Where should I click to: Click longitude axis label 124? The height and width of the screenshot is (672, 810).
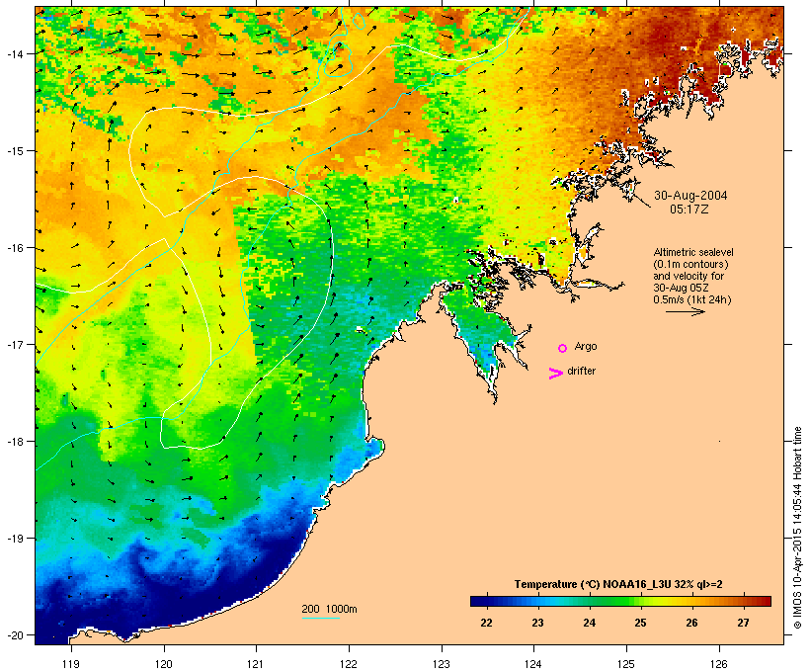[533, 664]
